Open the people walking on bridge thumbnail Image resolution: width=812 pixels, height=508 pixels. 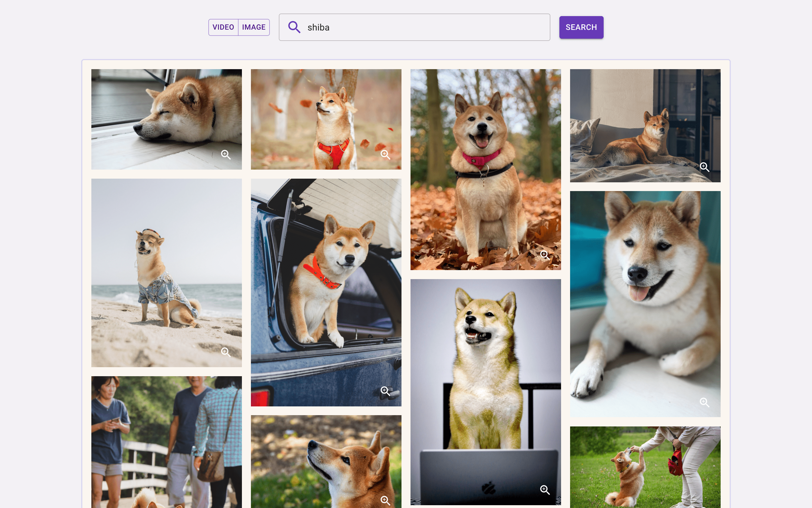pyautogui.click(x=166, y=442)
